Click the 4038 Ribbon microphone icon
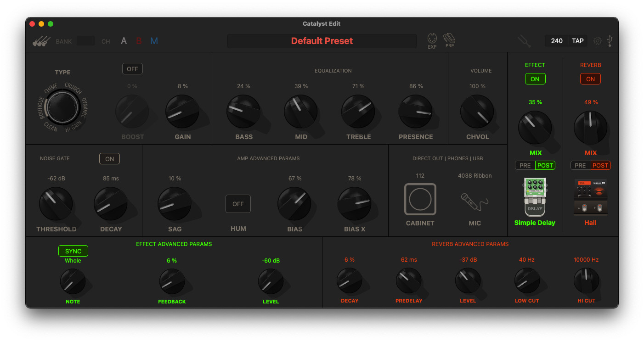Image resolution: width=644 pixels, height=342 pixels. [475, 202]
